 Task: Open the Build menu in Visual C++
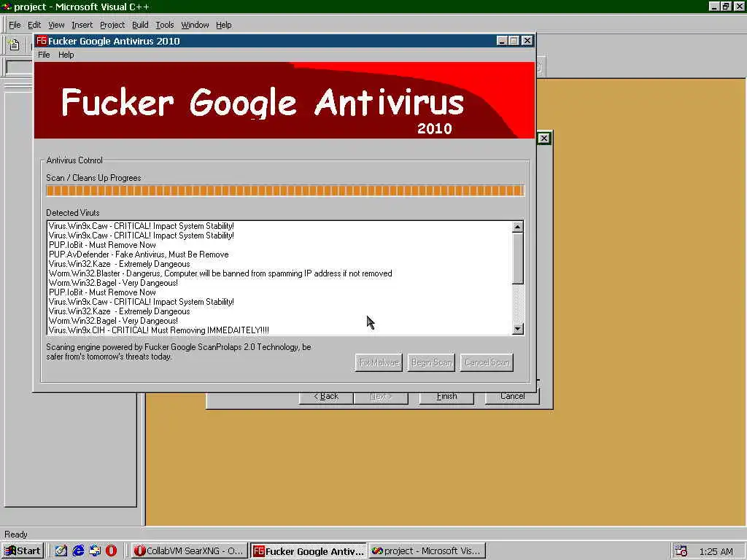(140, 25)
